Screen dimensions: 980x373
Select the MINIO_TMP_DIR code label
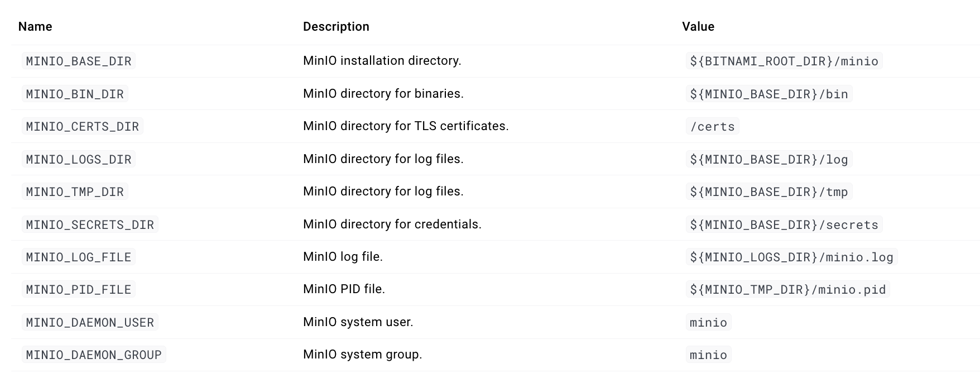coord(75,192)
